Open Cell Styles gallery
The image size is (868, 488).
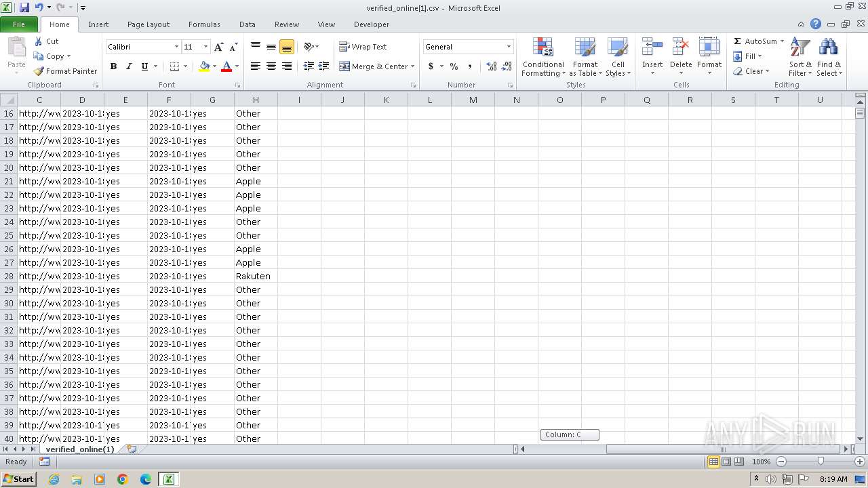click(x=618, y=58)
